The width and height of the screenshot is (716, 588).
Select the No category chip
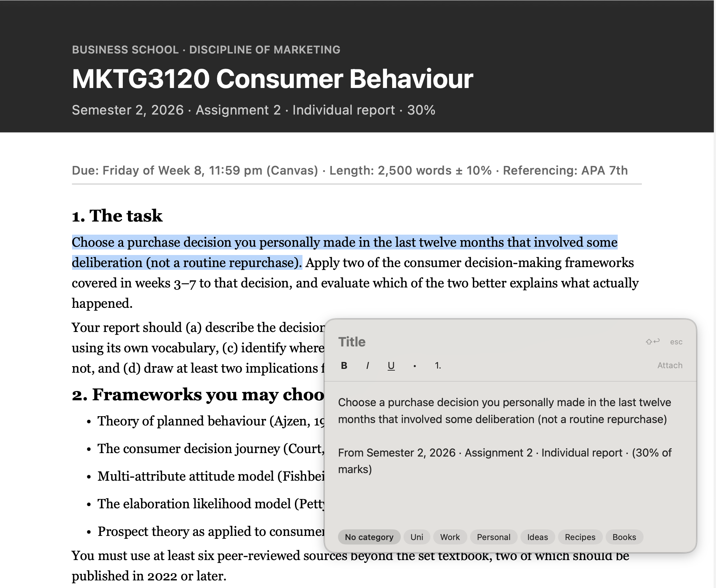369,537
